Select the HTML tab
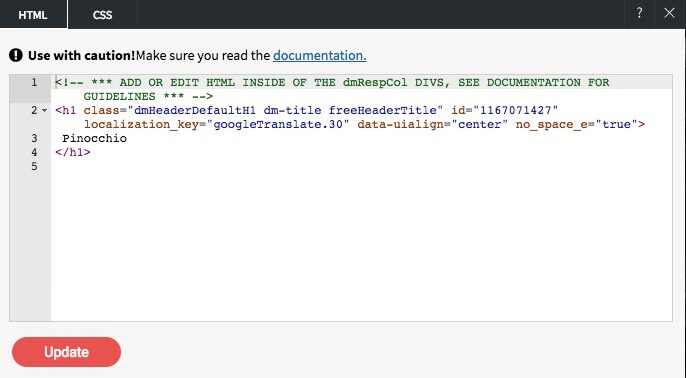The image size is (686, 378). (x=33, y=15)
